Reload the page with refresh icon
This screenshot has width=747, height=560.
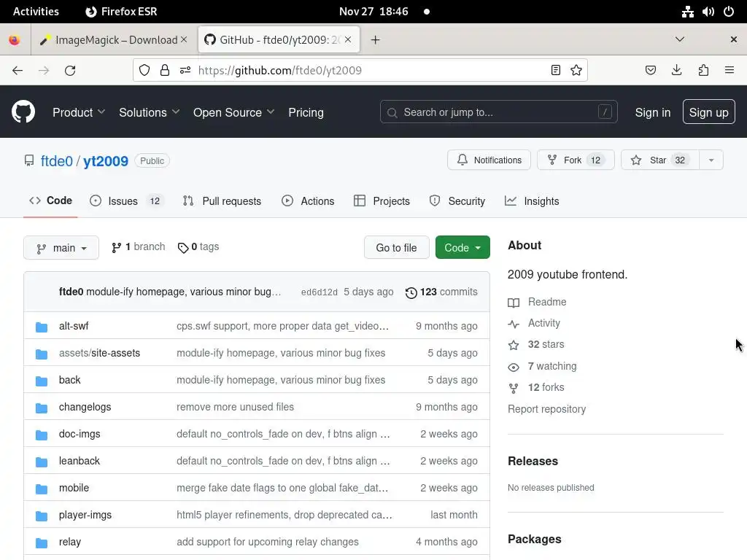70,71
